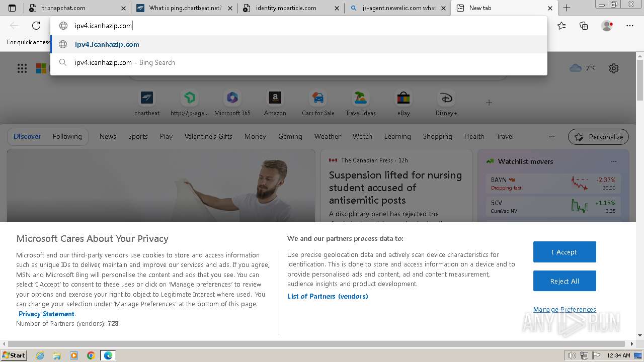Open the Manage Preferences link
Image resolution: width=644 pixels, height=362 pixels.
(x=565, y=309)
